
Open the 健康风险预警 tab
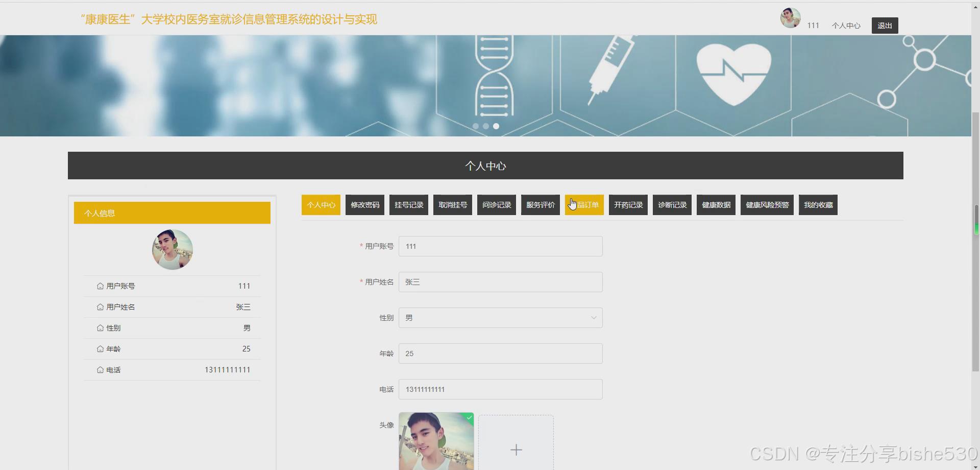click(767, 205)
